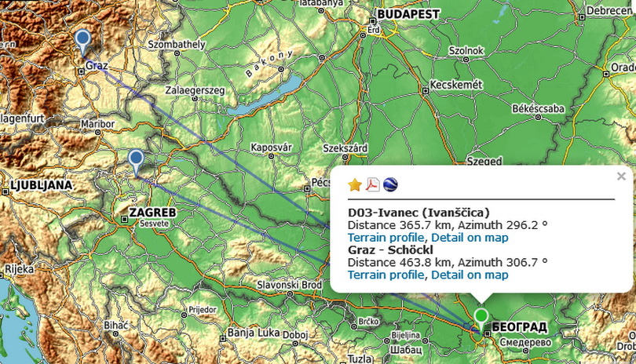Image resolution: width=636 pixels, height=364 pixels.
Task: Select the blue marker north of Zagreb
Action: click(136, 162)
